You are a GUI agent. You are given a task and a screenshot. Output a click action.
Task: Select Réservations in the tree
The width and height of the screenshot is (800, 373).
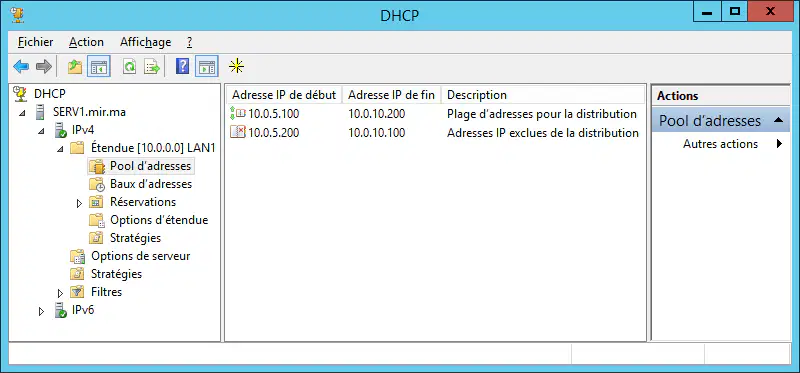tap(143, 202)
